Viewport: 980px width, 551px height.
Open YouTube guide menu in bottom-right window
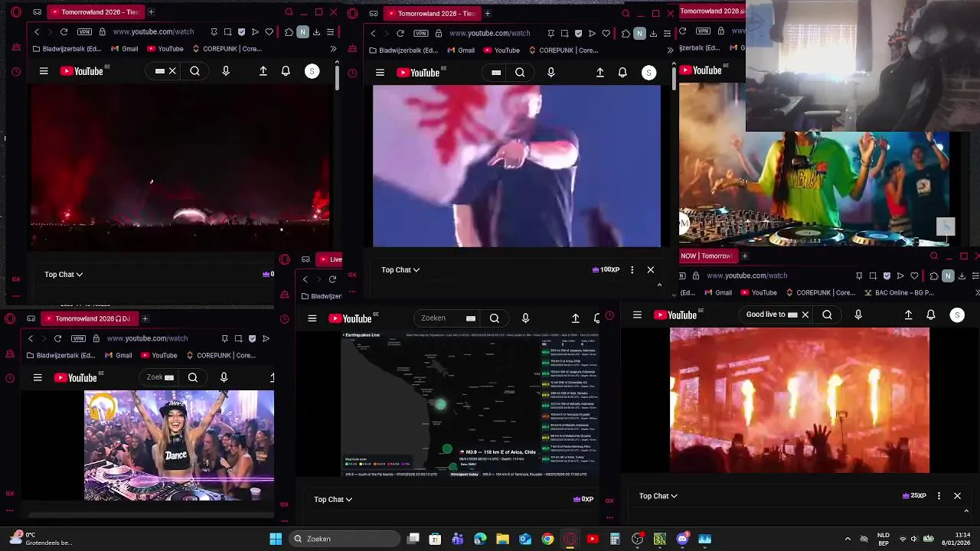pyautogui.click(x=637, y=315)
